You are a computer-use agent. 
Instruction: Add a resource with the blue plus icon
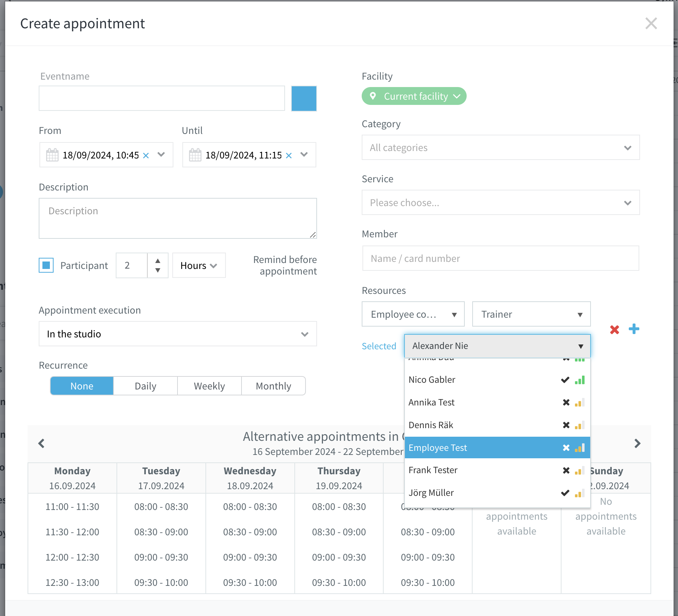tap(634, 329)
